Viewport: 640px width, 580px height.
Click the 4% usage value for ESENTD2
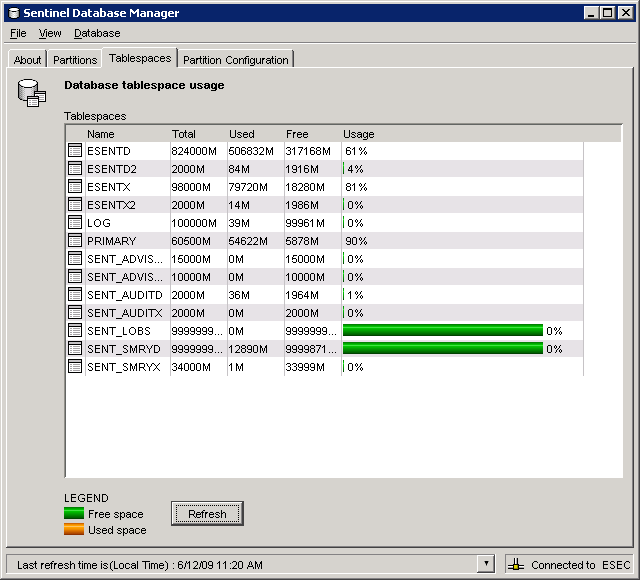(355, 169)
